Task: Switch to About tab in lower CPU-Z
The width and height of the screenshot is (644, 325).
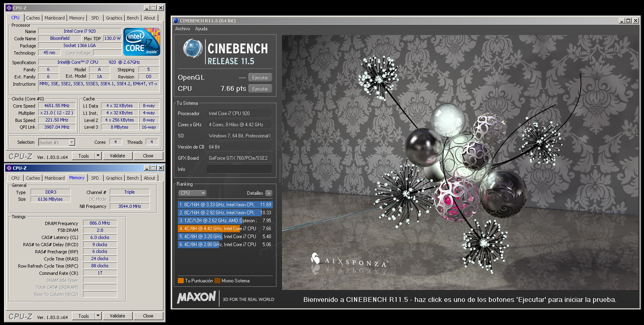Action: coord(150,178)
